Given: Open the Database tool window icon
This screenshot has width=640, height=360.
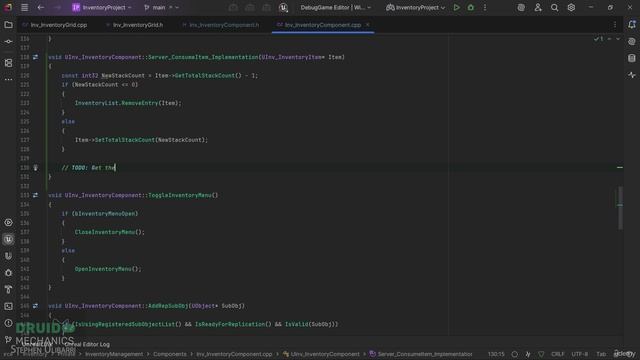Looking at the screenshot, I should (632, 58).
